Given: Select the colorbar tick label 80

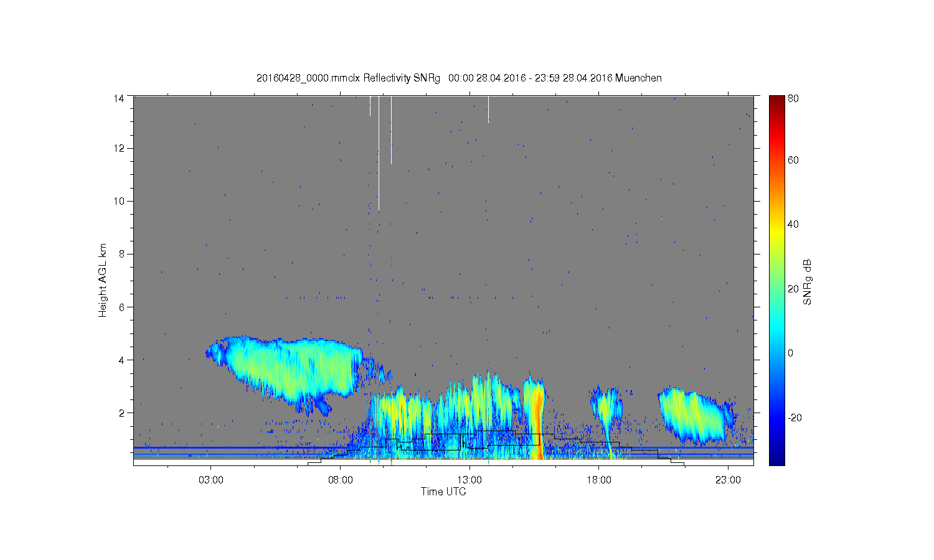Looking at the screenshot, I should pyautogui.click(x=793, y=98).
